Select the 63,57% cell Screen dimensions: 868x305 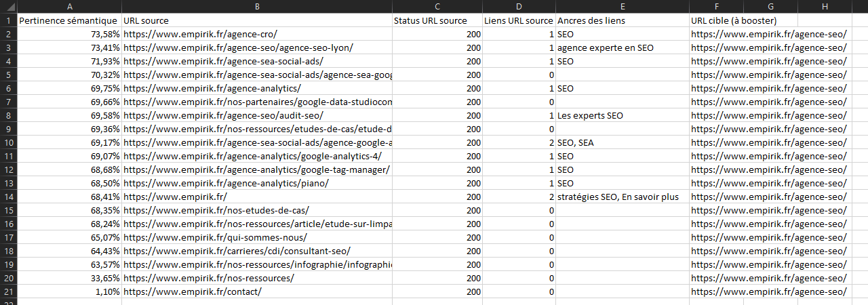[69, 264]
